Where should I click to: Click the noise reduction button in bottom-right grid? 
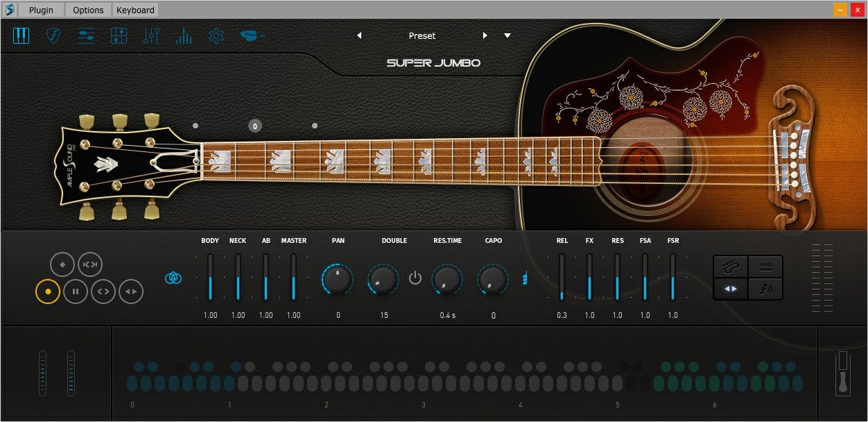[767, 288]
